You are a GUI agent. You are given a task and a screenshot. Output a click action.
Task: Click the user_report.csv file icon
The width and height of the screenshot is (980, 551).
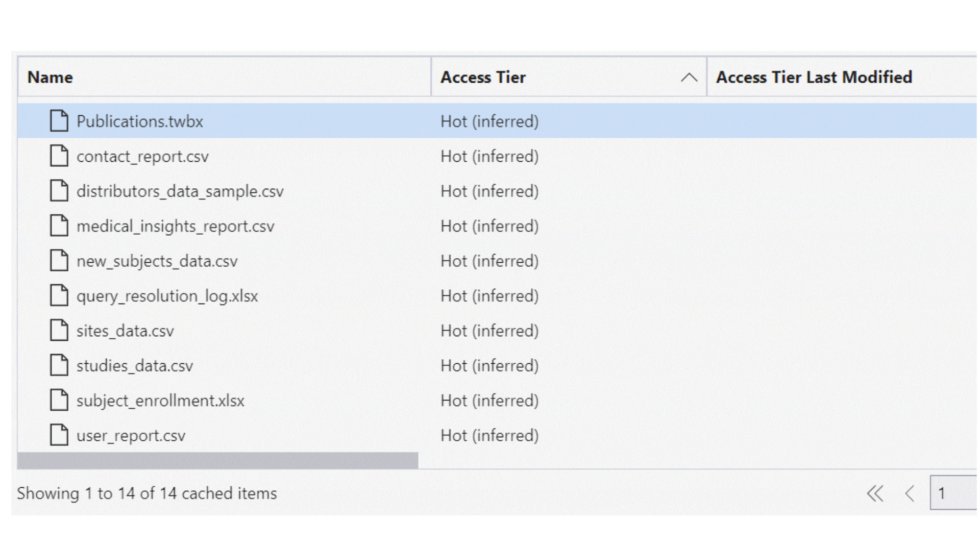pos(59,435)
